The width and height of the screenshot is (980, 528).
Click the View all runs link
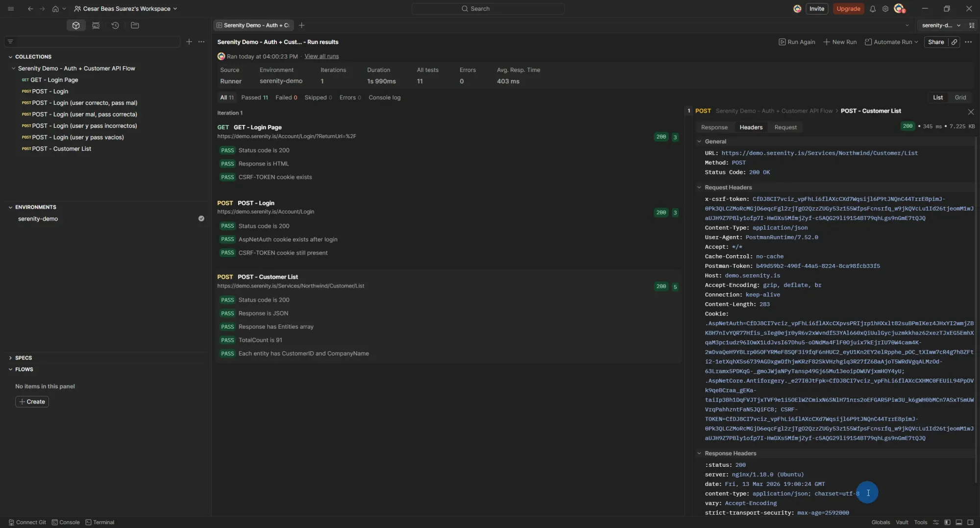coord(321,56)
